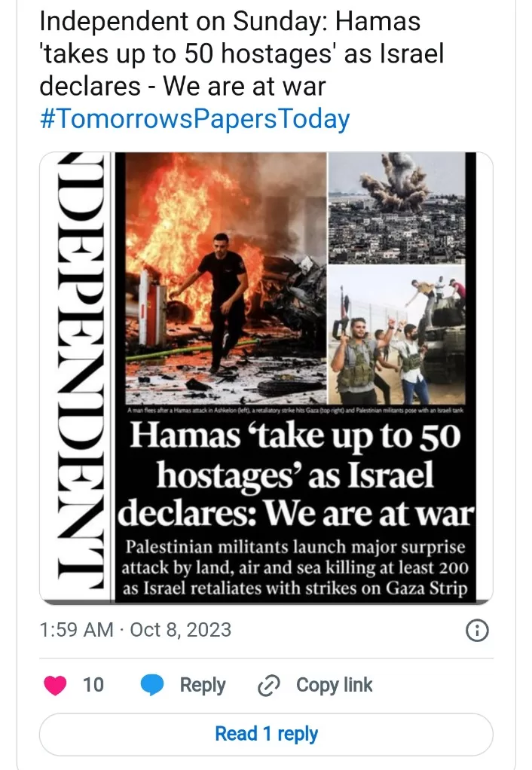Open the "Read 1 reply" button

pyautogui.click(x=266, y=734)
